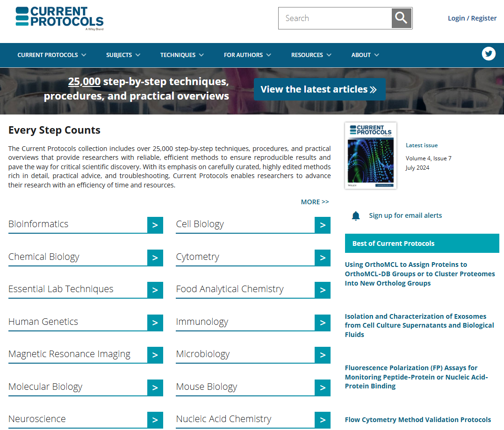The height and width of the screenshot is (430, 504).
Task: Open the Nucleic Acid Chemistry link
Action: 223,419
